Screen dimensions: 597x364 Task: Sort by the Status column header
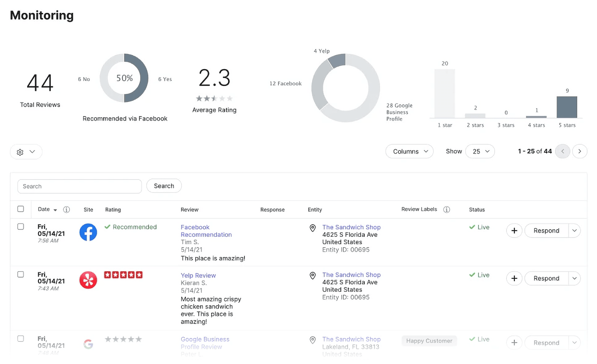477,210
